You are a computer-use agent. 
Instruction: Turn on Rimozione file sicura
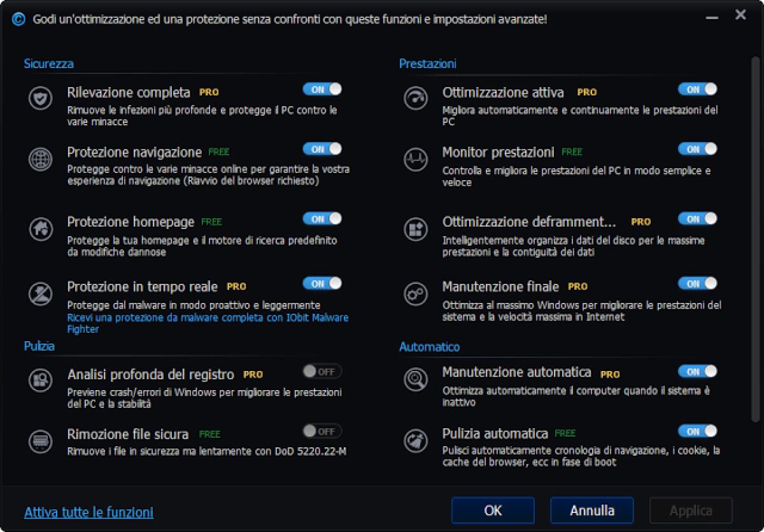(322, 431)
